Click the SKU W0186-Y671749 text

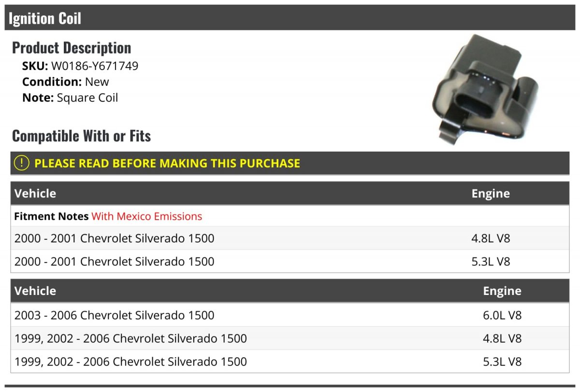coord(80,66)
